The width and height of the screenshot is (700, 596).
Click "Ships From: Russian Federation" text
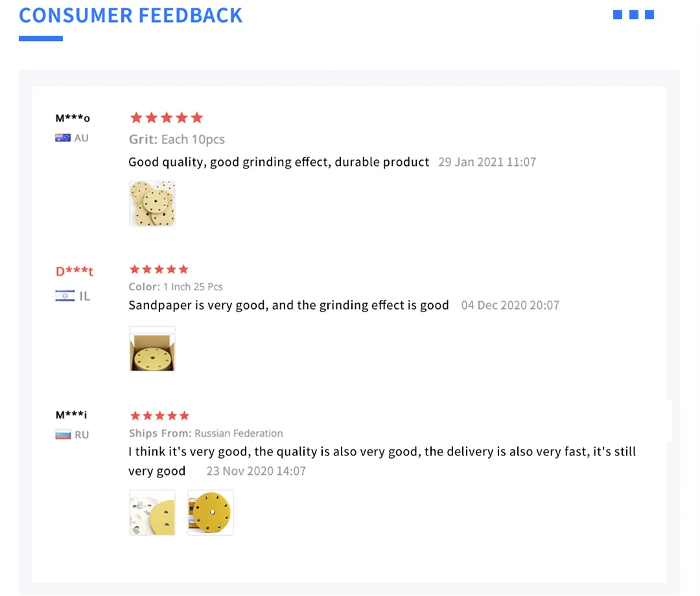click(x=205, y=433)
